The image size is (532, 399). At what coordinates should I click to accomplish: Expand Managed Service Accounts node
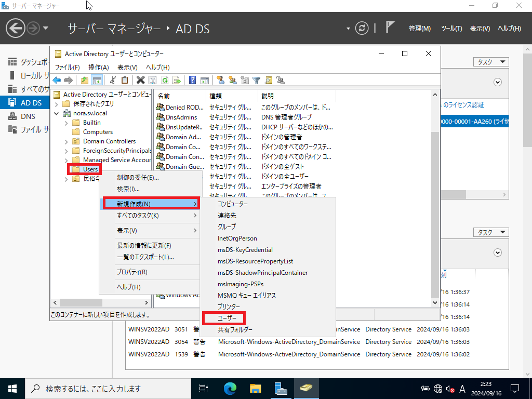(66, 160)
